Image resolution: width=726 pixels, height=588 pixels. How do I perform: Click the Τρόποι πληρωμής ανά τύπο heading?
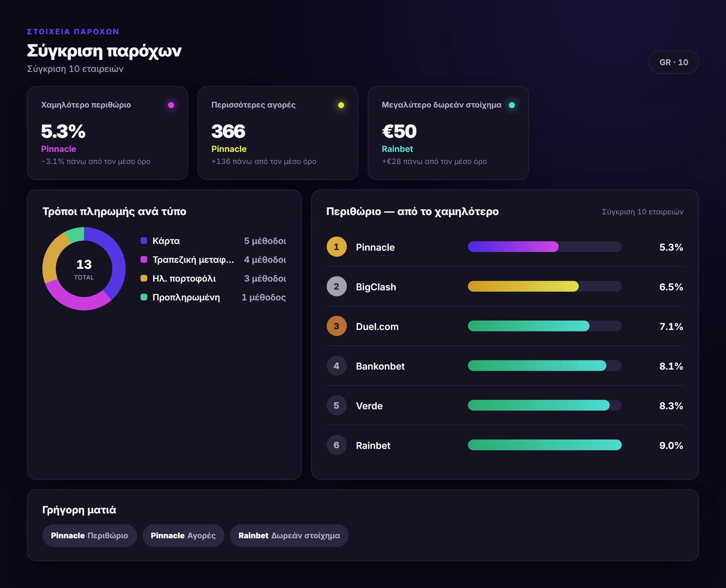115,211
